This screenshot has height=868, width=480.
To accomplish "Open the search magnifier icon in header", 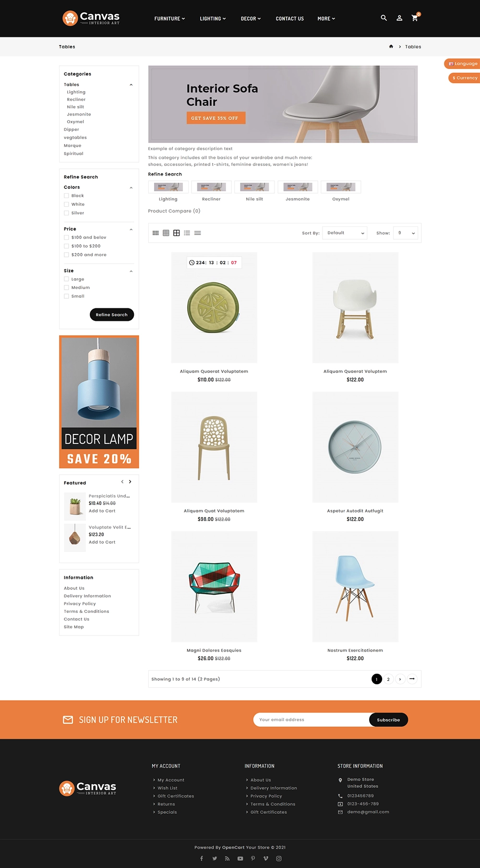I will point(384,18).
